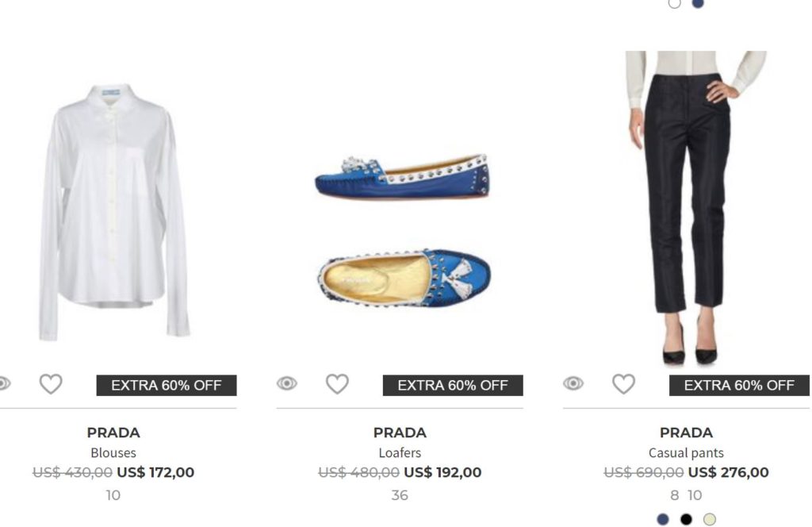
Task: Click the EXTRA 60% OFF badge on loafers
Action: click(x=452, y=386)
